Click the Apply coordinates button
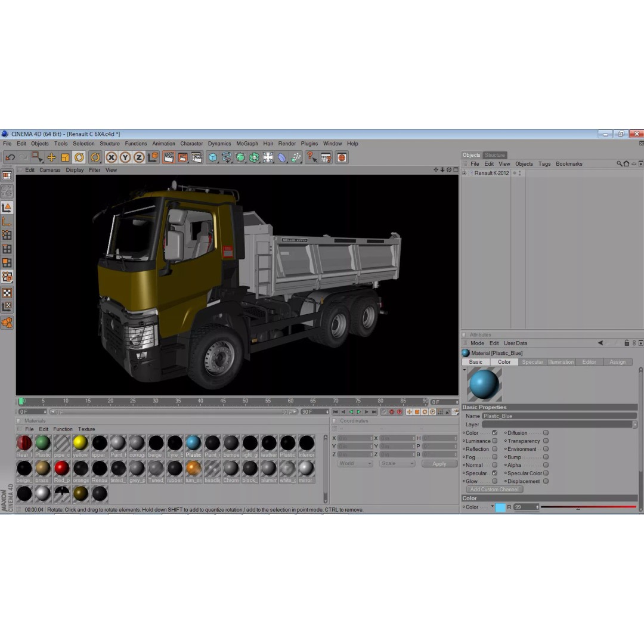The image size is (644, 644). 439,464
